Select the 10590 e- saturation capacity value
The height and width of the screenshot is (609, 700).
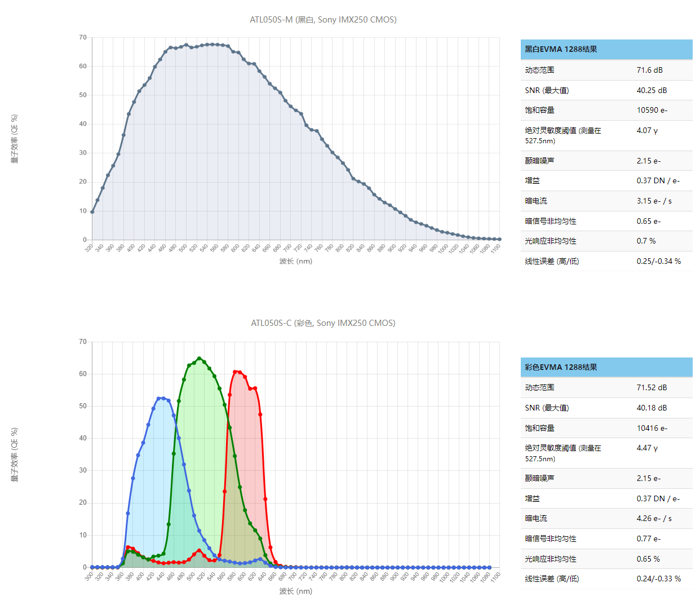pos(652,110)
